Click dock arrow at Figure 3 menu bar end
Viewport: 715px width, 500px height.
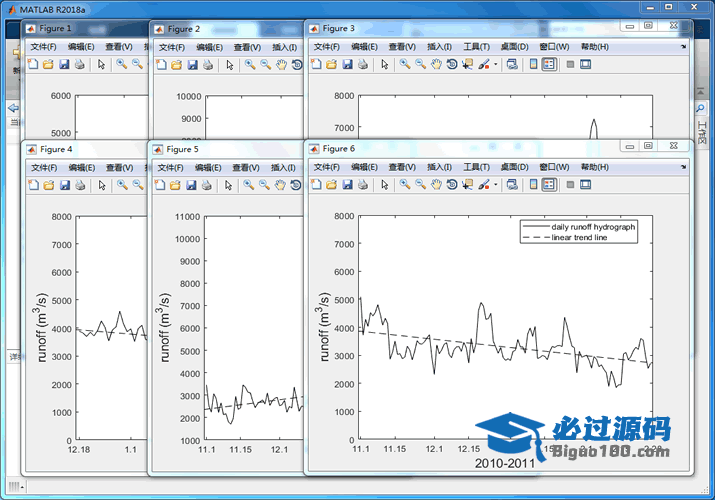683,47
